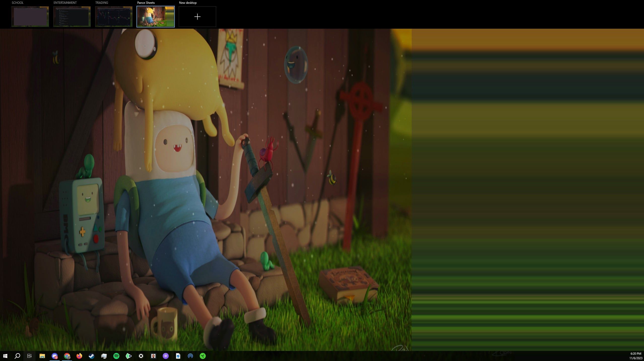Open taskbar Search magnifier
Screen dimensions: 644x361
point(17,356)
